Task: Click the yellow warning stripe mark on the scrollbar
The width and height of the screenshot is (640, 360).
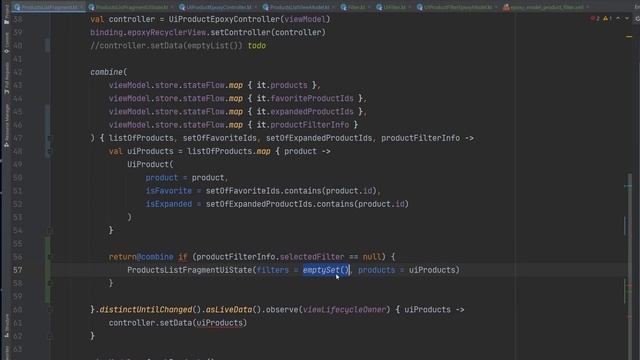Action: 629,37
